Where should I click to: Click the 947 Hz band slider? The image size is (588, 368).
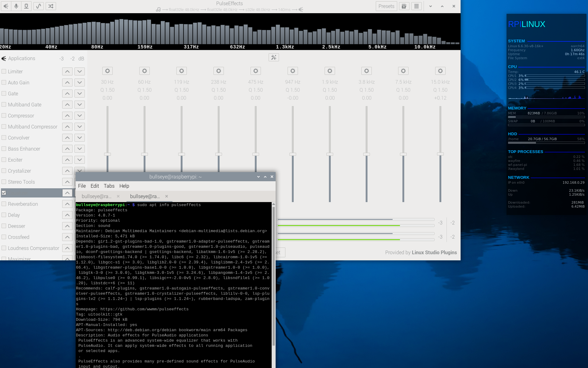[293, 154]
